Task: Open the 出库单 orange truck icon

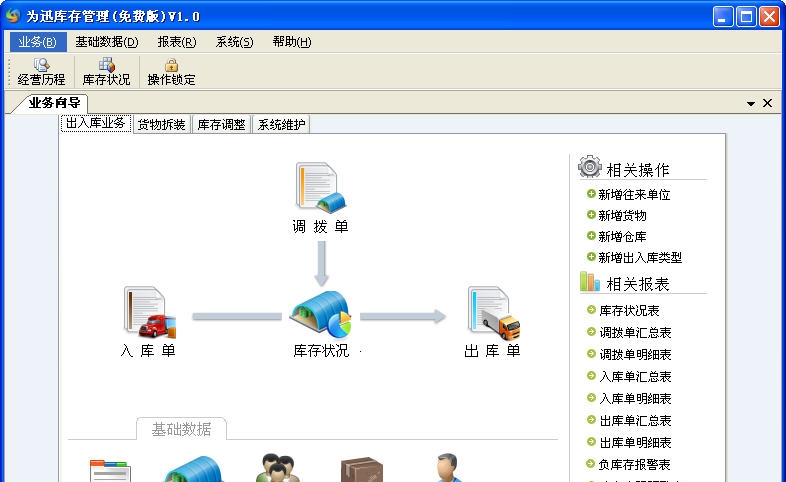Action: click(x=494, y=313)
